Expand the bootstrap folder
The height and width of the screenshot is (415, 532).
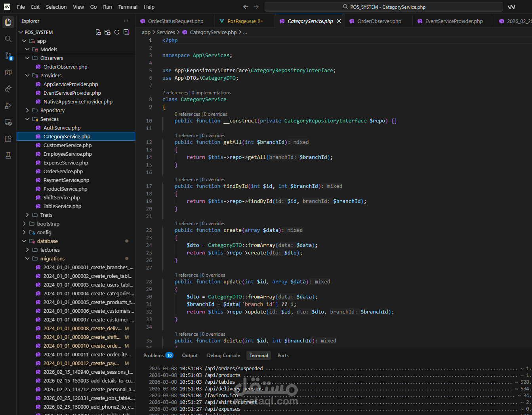pyautogui.click(x=48, y=224)
